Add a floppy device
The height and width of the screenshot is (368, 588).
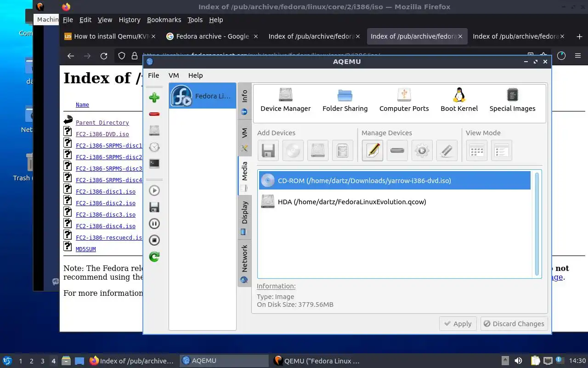(x=268, y=150)
